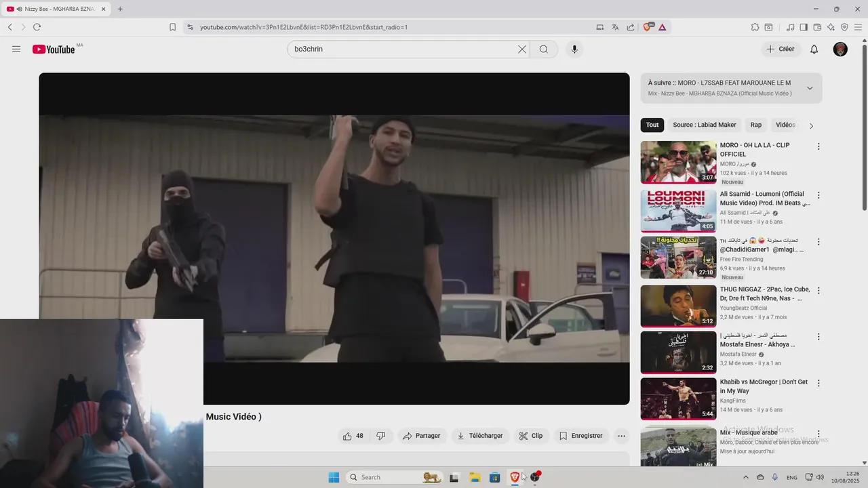Clear the search text with the X
The width and height of the screenshot is (868, 488).
[x=522, y=49]
